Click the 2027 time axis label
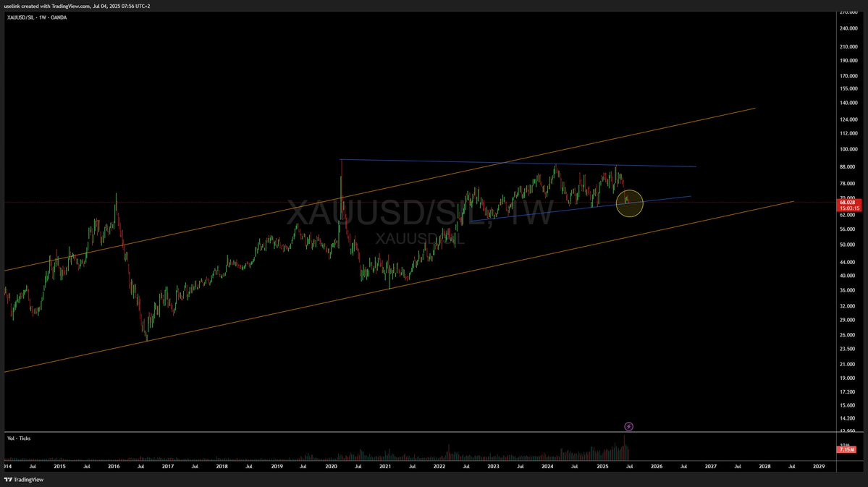868x487 pixels. pos(711,467)
